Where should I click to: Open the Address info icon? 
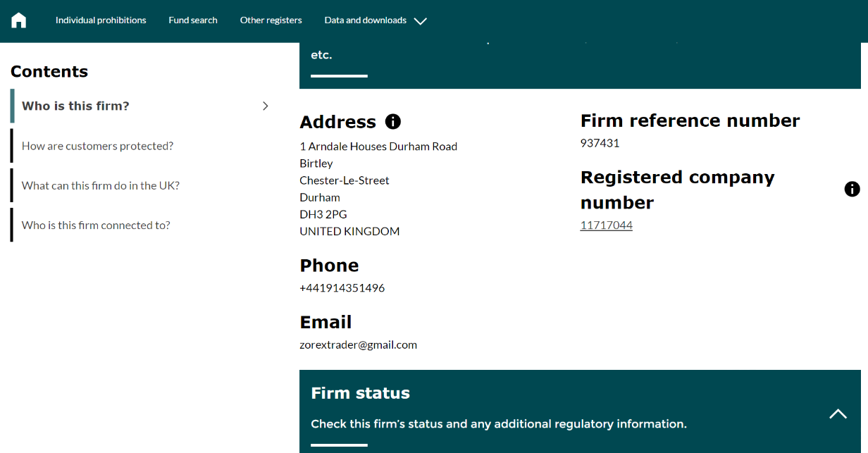coord(393,122)
